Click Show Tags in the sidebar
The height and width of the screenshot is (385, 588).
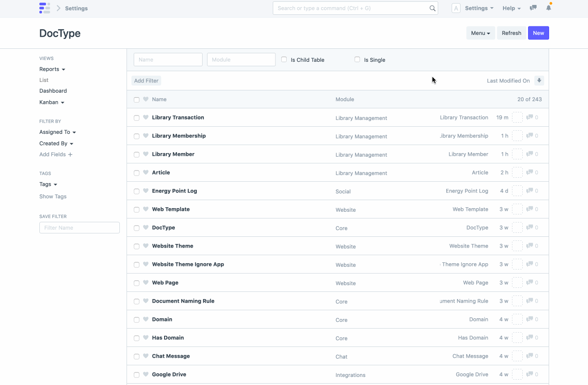click(52, 196)
